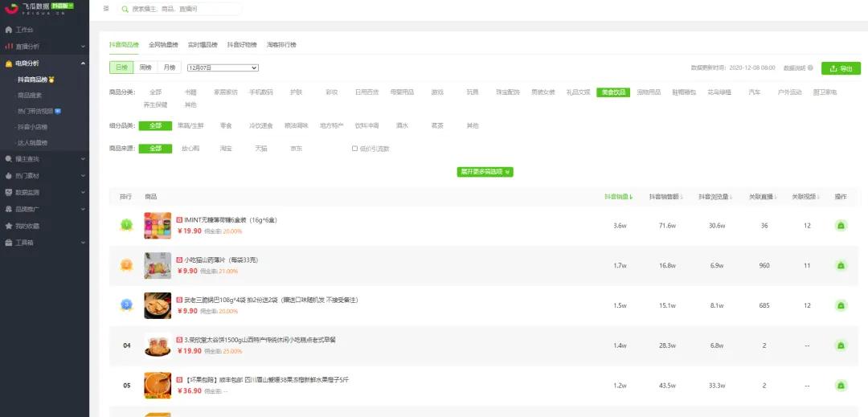Click the icon beside 品牌推广

pos(8,210)
